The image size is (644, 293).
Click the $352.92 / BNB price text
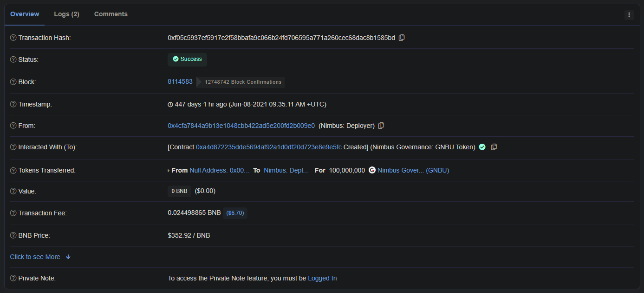(189, 235)
